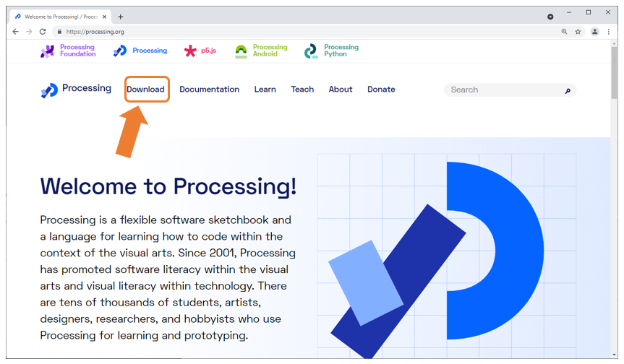Image resolution: width=624 pixels, height=364 pixels.
Task: Open a new tab with the plus button
Action: click(120, 17)
